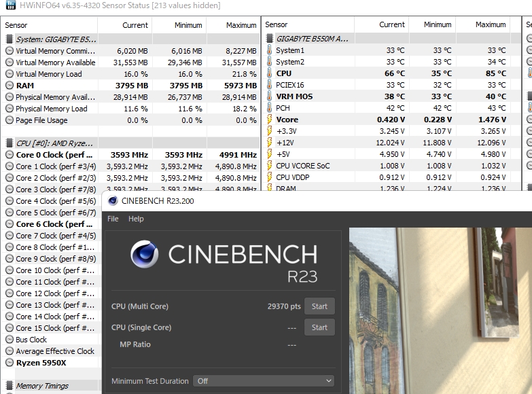Select the Core 12 Clock row

point(52,293)
